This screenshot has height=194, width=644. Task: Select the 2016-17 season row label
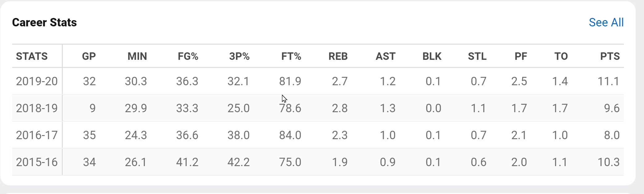point(37,135)
